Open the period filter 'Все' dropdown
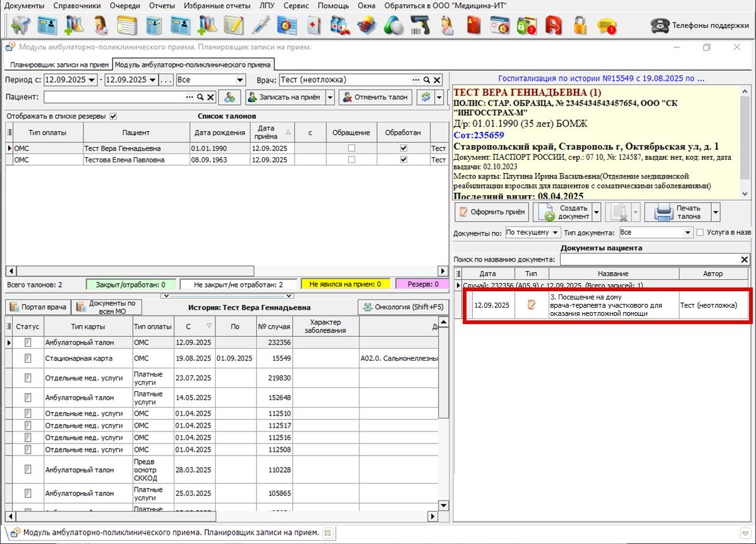756x544 pixels. [240, 80]
